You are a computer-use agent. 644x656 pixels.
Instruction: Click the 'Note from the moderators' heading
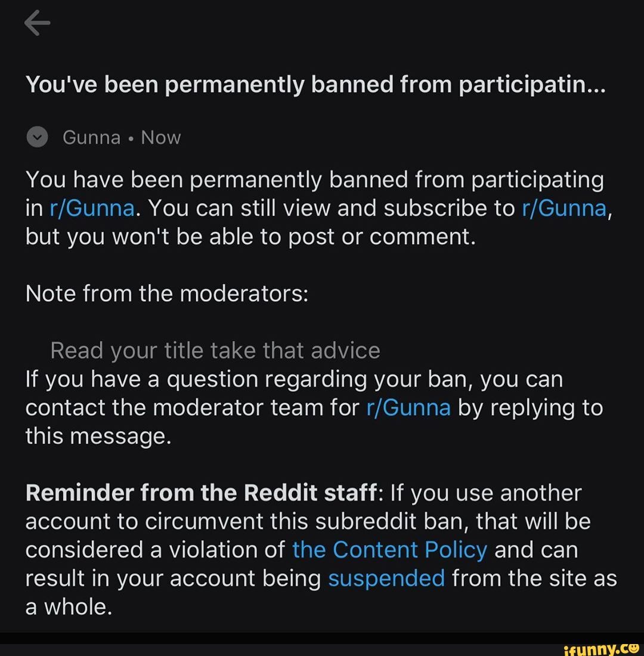[167, 293]
